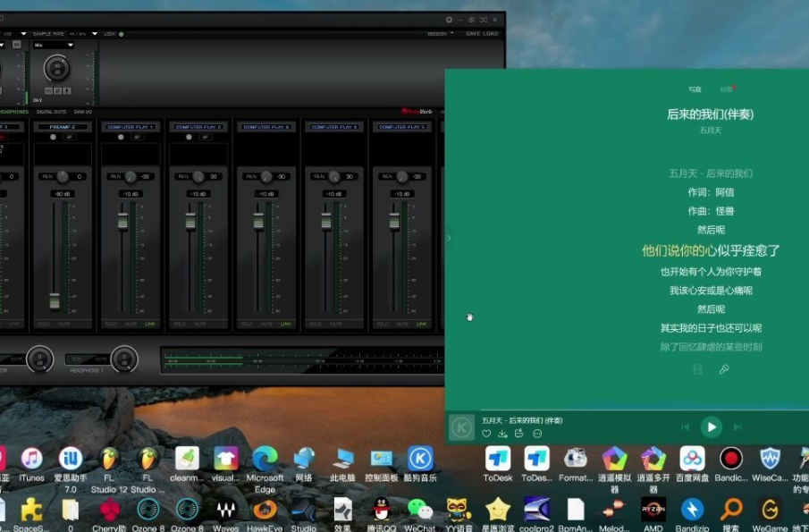
Task: Adjust the HEADPHONE 1 volume knob
Action: 124,359
